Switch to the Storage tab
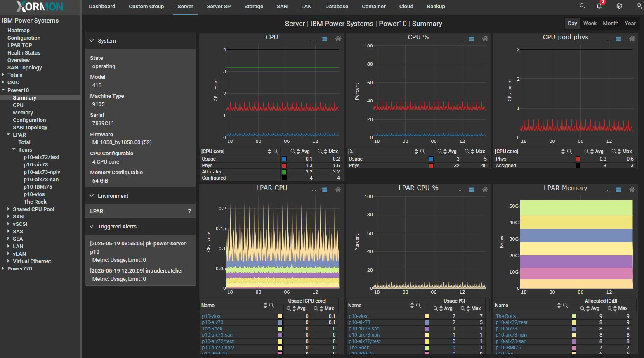Screen dimensions: 644x358 pyautogui.click(x=254, y=7)
